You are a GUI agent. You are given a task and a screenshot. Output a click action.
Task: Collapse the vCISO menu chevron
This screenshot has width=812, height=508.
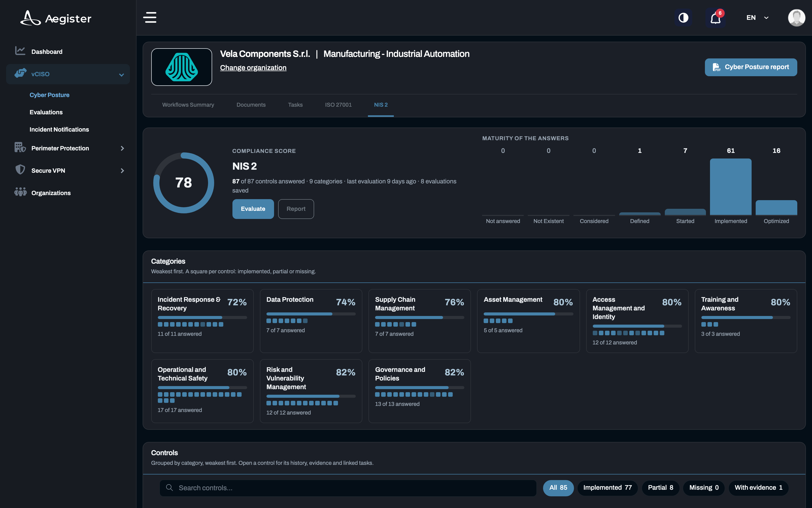pos(122,75)
